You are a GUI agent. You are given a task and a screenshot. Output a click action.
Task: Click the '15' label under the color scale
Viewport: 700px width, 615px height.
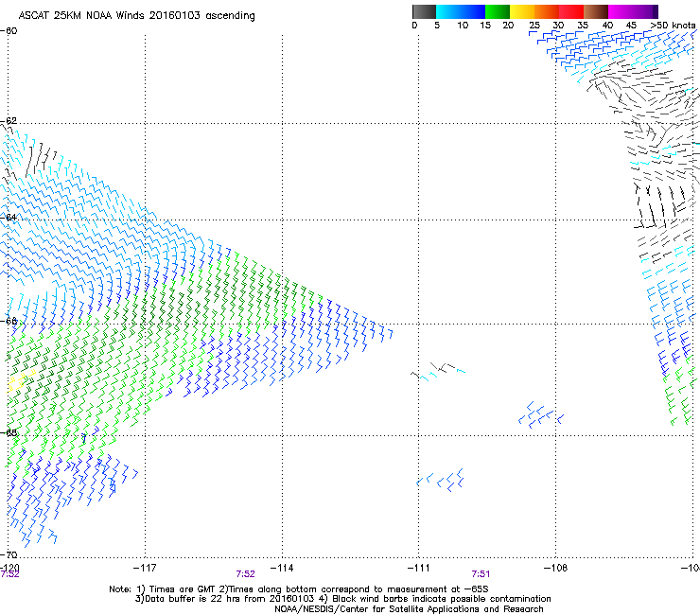[x=485, y=25]
